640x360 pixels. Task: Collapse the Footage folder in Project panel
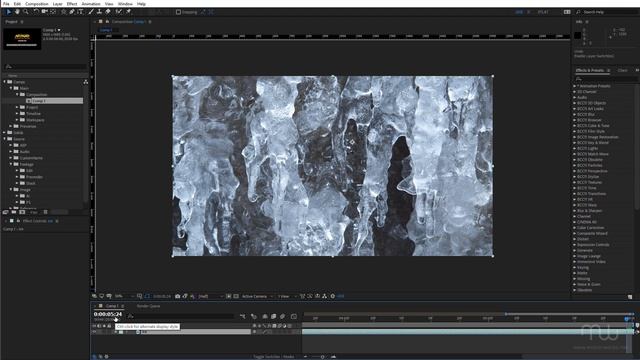coord(11,164)
